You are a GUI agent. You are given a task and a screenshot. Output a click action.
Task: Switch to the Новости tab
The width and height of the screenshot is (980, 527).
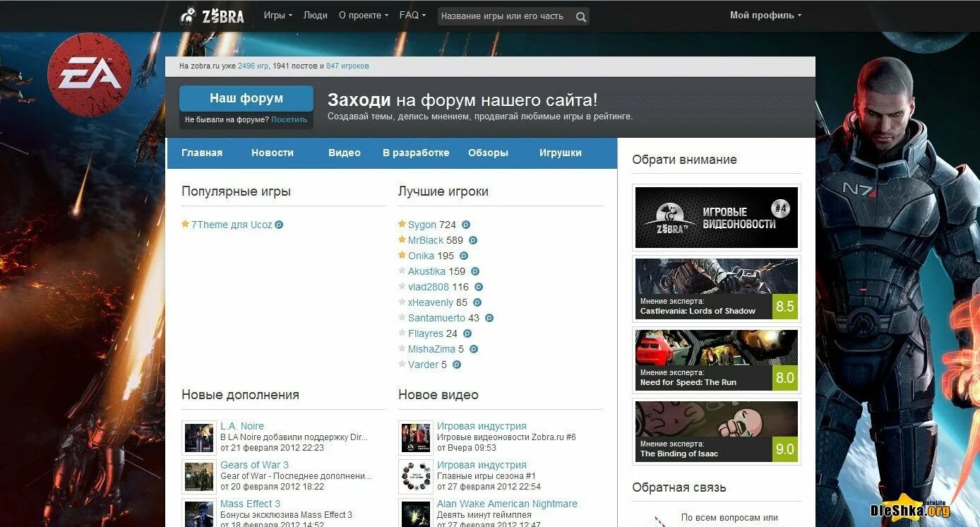tap(273, 153)
